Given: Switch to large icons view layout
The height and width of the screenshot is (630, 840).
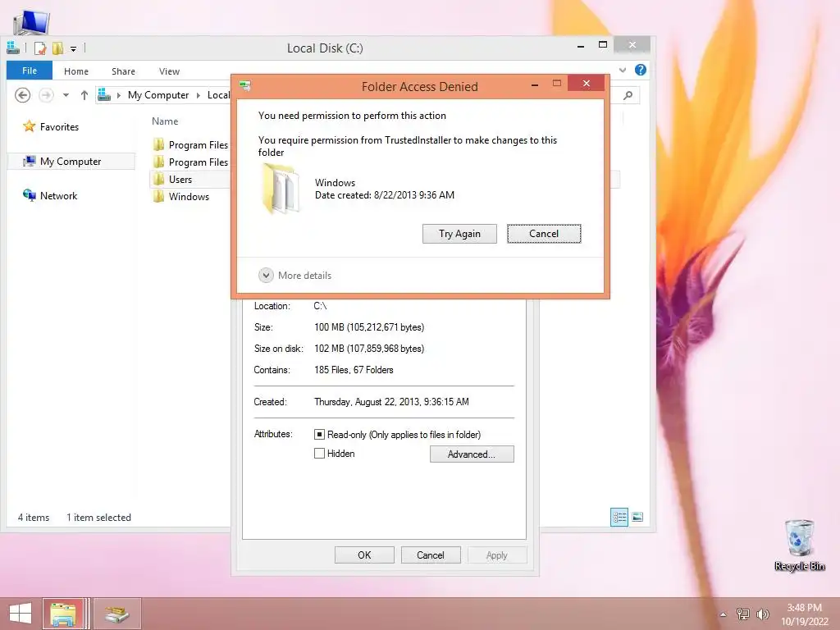Looking at the screenshot, I should [x=637, y=517].
